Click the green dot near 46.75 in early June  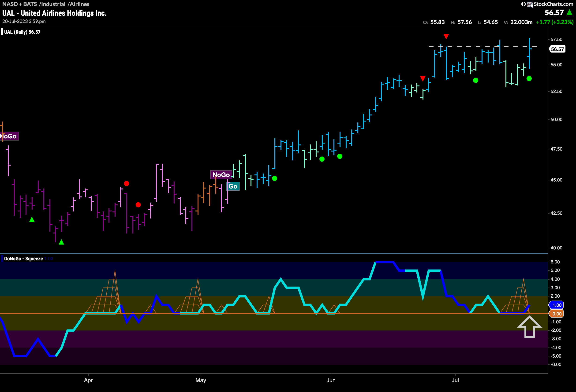tap(340, 156)
